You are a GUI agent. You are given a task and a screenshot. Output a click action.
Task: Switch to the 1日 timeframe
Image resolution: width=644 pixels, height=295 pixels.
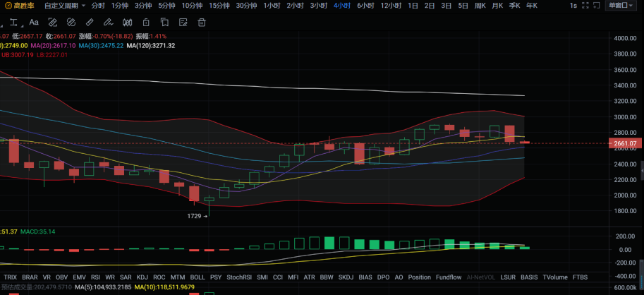click(413, 6)
